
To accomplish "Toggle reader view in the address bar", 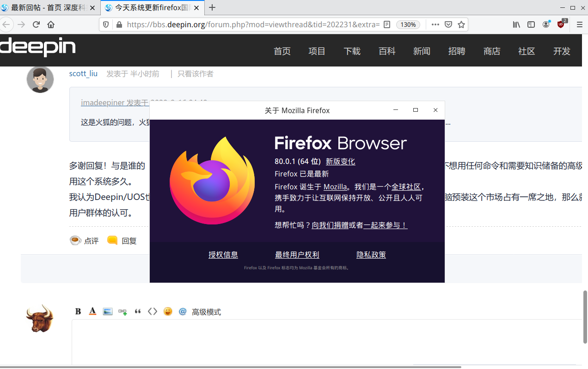I will tap(387, 24).
